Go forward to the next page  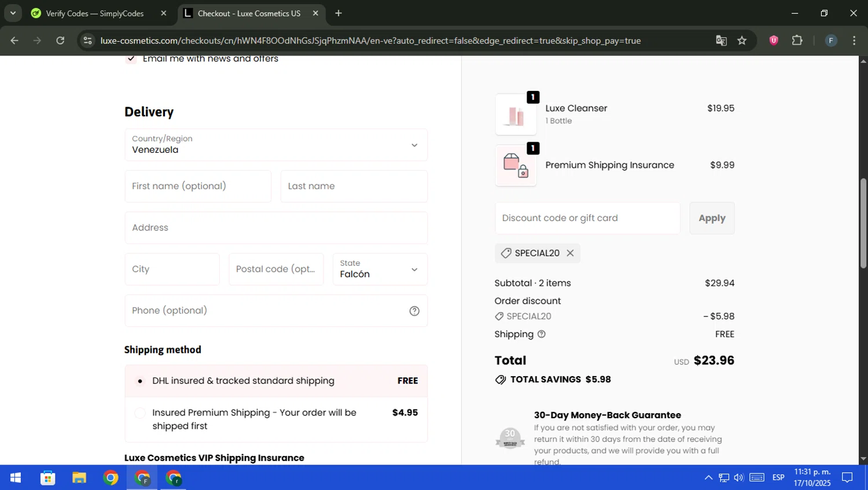pos(38,40)
